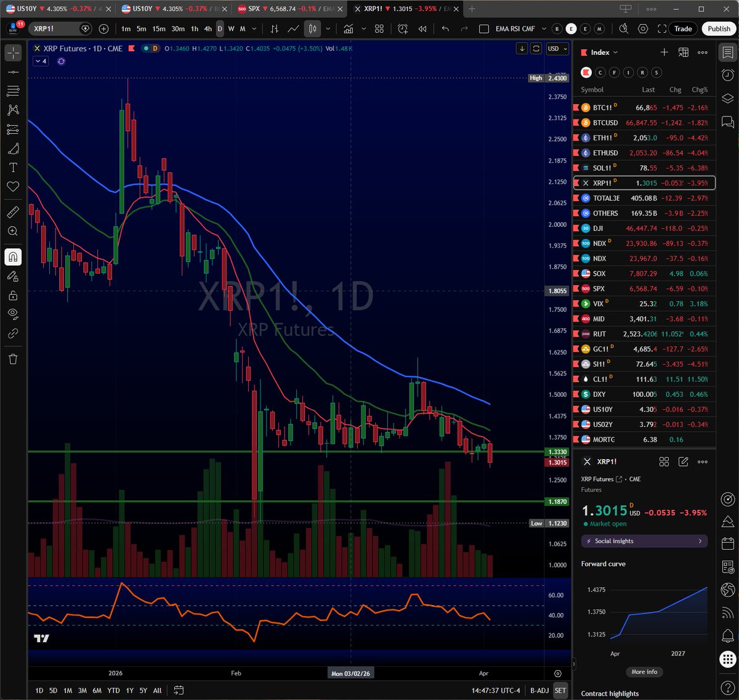
Task: Expand the Index watchlist dropdown
Action: point(604,52)
